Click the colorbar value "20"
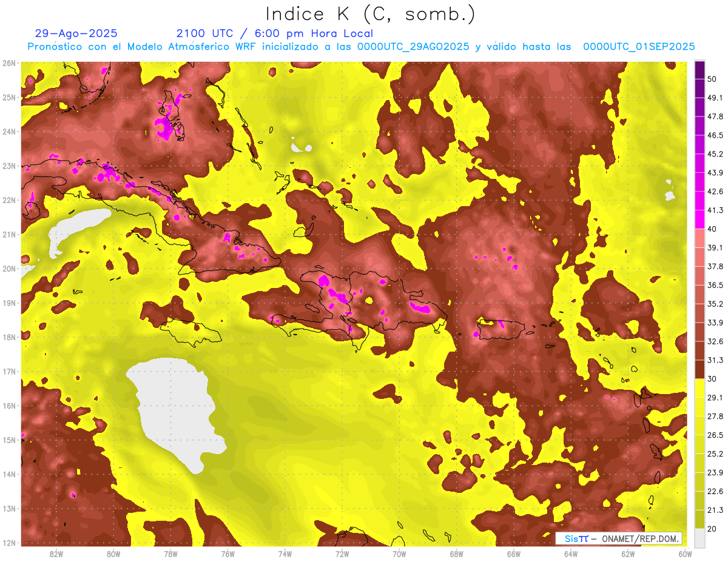 (712, 529)
